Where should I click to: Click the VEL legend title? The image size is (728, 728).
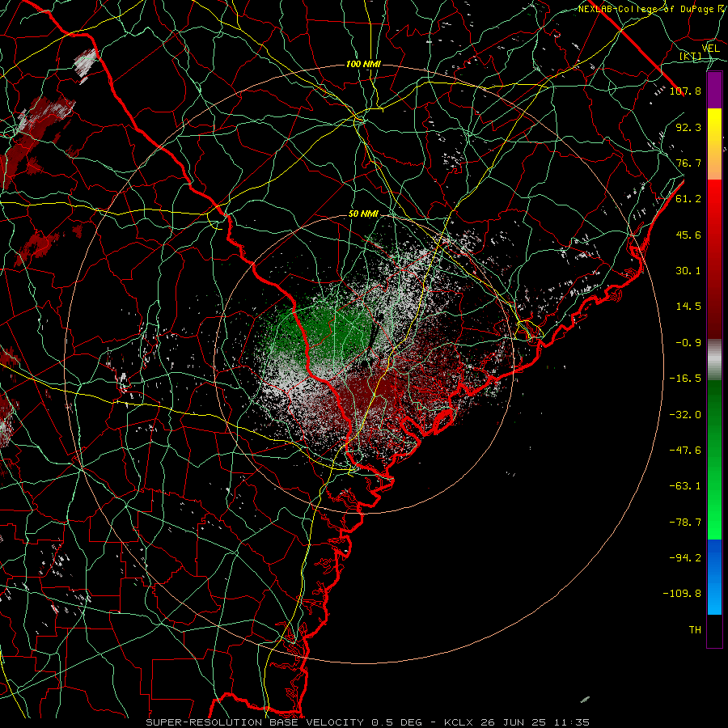710,49
